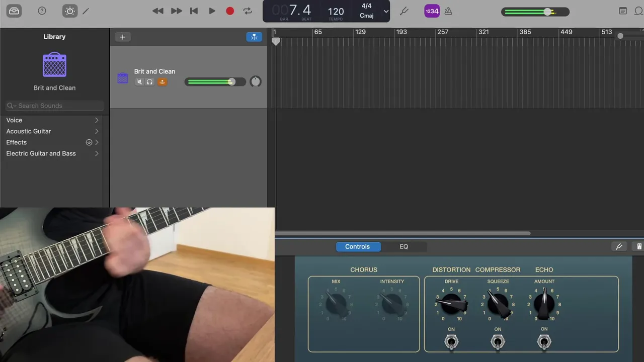Screen dimensions: 644x362
Task: Click the playhead marker in the ruler
Action: [276, 42]
